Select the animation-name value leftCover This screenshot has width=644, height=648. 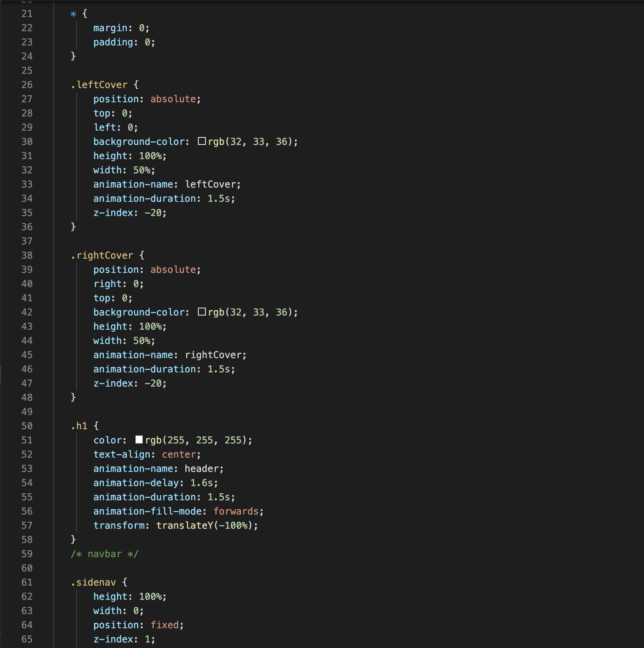point(212,184)
